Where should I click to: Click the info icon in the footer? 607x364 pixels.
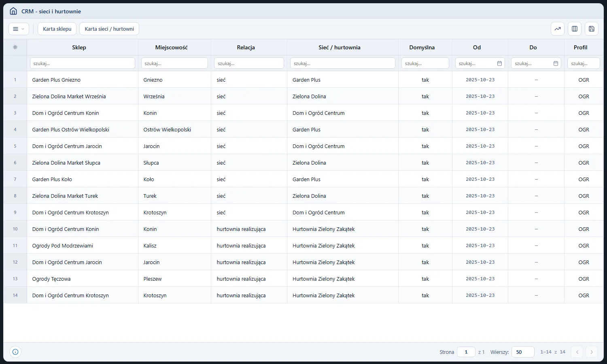coord(15,352)
